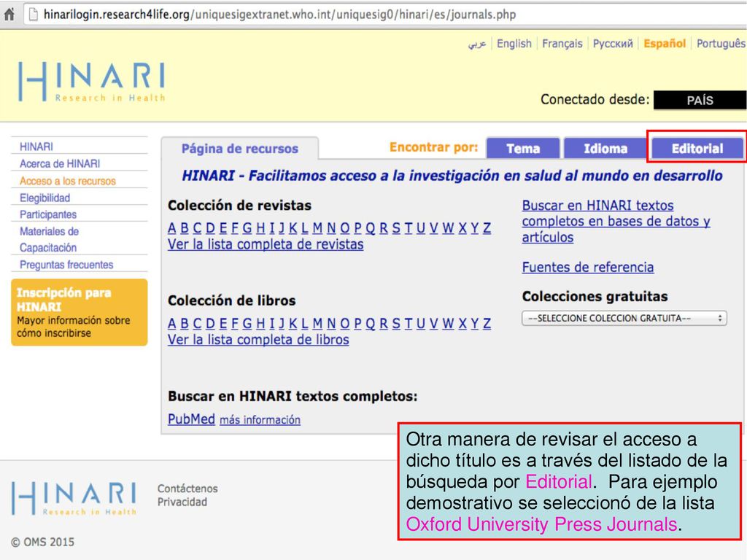Click Contáctenos in the footer
The width and height of the screenshot is (747, 560).
[x=187, y=489]
